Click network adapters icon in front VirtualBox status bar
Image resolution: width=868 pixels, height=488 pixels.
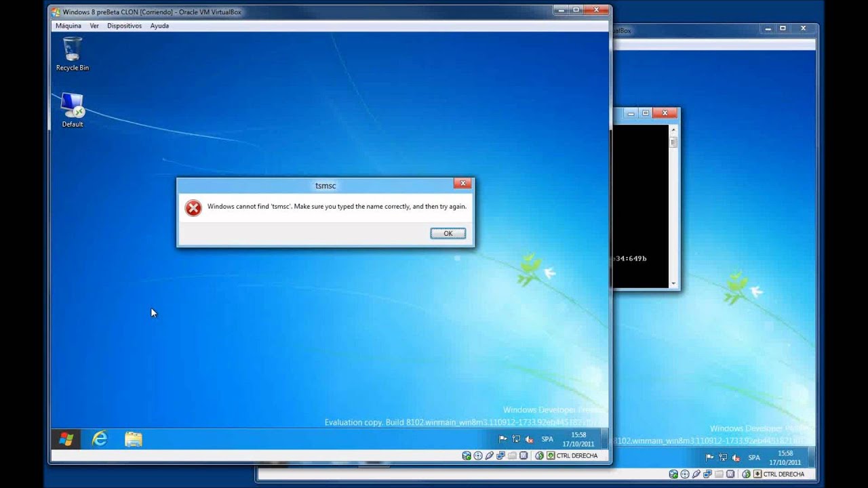pos(500,455)
